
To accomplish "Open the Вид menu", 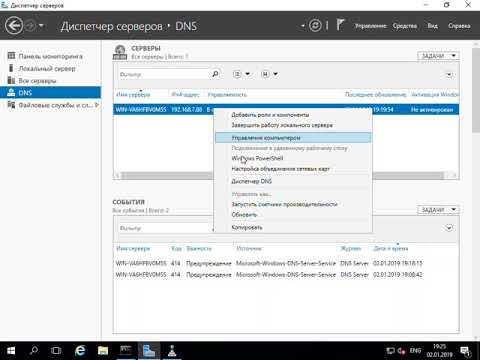I will [x=432, y=26].
